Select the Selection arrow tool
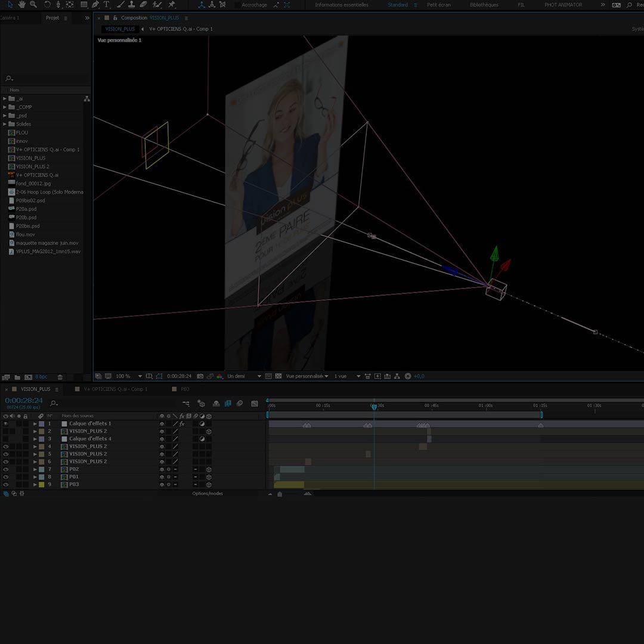 point(10,5)
